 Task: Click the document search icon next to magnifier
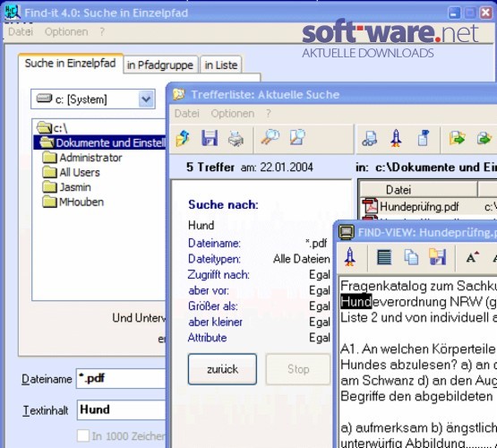pos(297,138)
